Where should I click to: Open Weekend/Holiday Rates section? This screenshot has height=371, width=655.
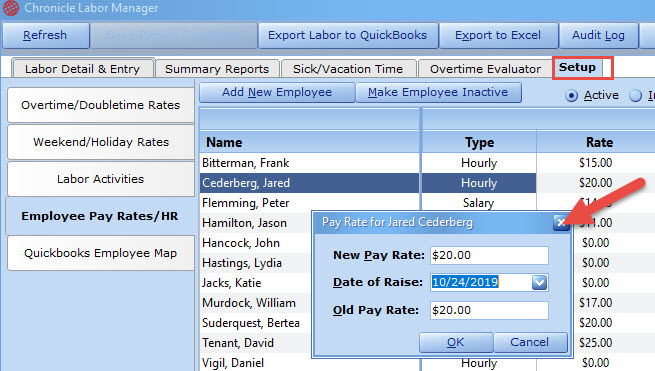[101, 142]
